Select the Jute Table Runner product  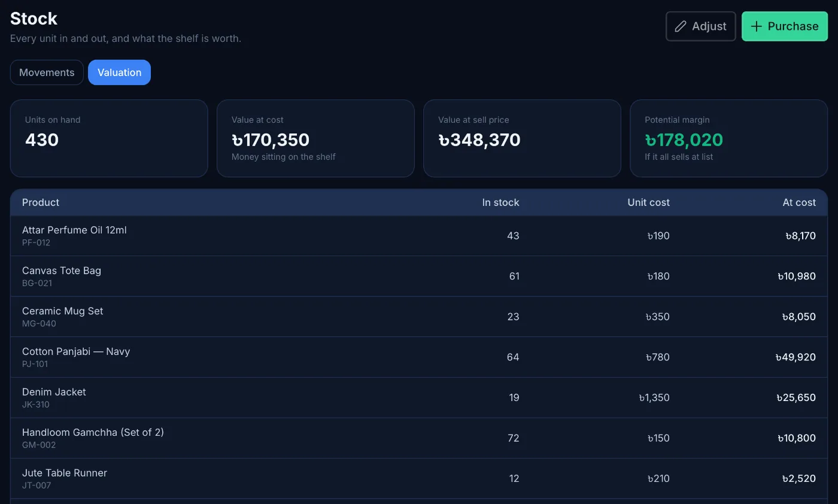tap(65, 473)
